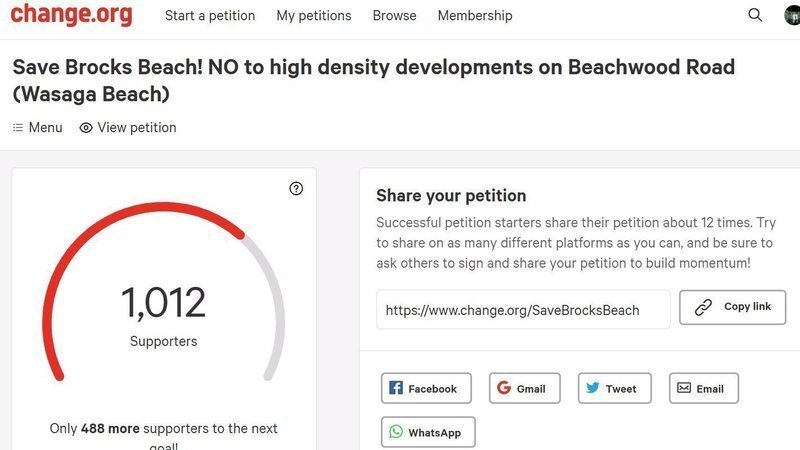Click the 1,012 Supporters count
The width and height of the screenshot is (800, 450).
coord(163,305)
